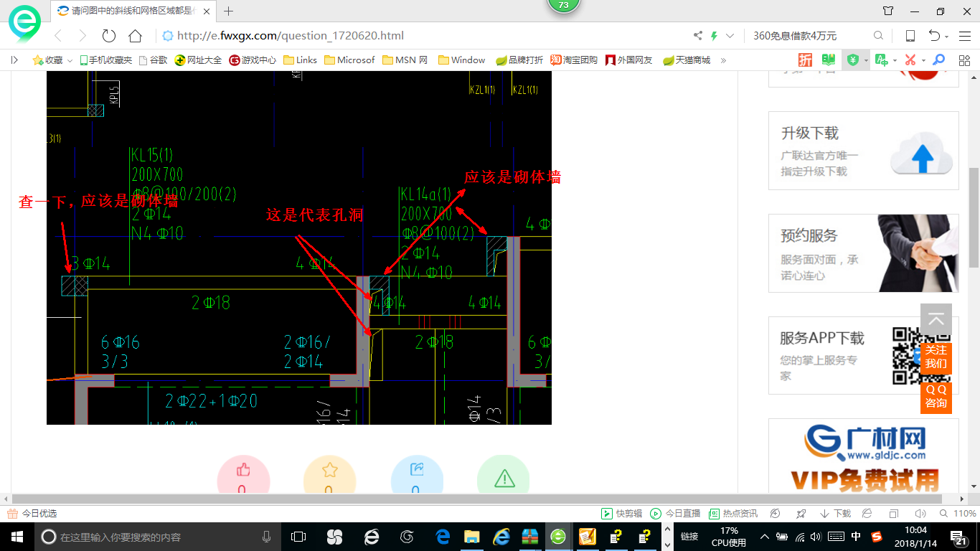
Task: Open the 广材网 VIP免费试用 banner
Action: [864, 456]
